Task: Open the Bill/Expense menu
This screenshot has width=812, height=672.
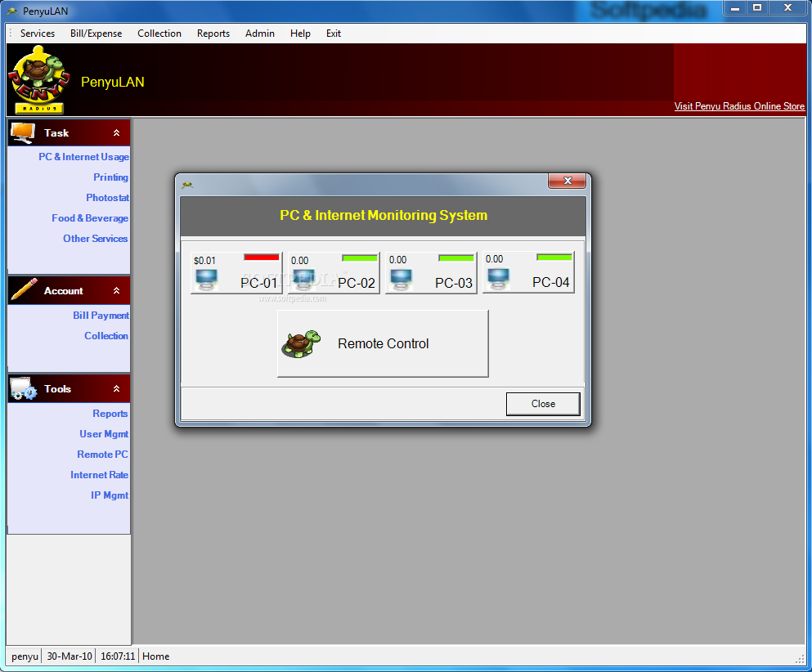Action: (x=96, y=34)
